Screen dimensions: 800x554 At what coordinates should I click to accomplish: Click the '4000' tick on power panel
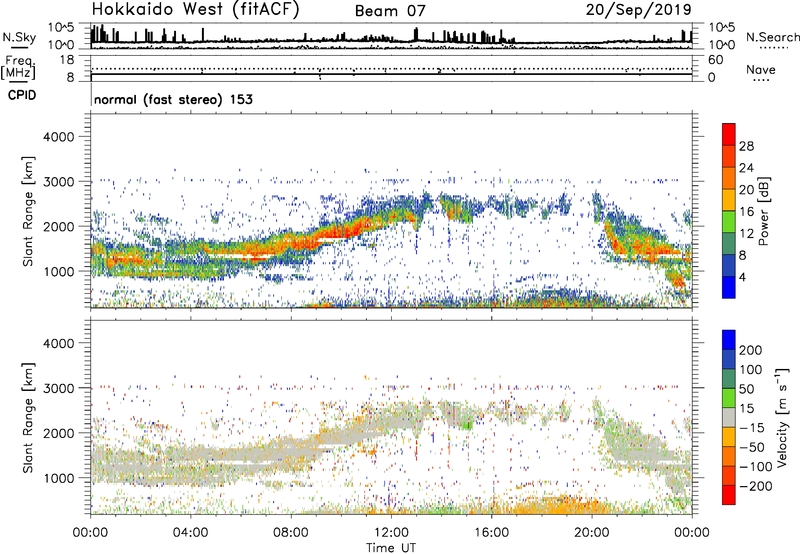point(59,137)
